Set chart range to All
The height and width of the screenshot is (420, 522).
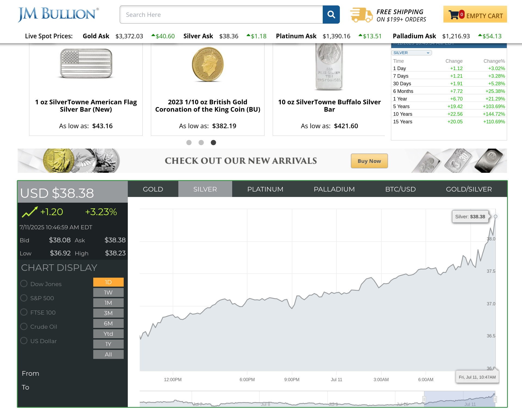(x=108, y=354)
